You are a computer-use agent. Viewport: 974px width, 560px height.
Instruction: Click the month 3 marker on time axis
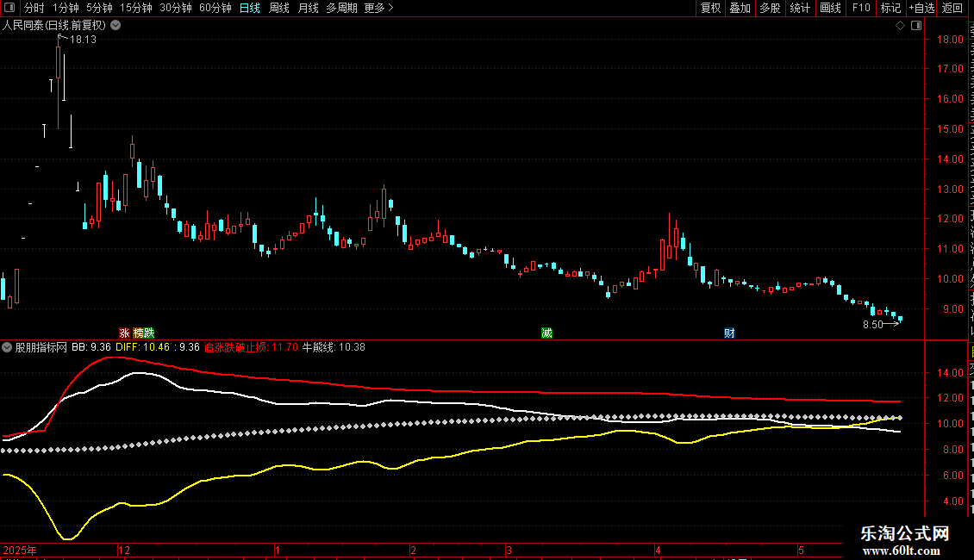tap(509, 550)
